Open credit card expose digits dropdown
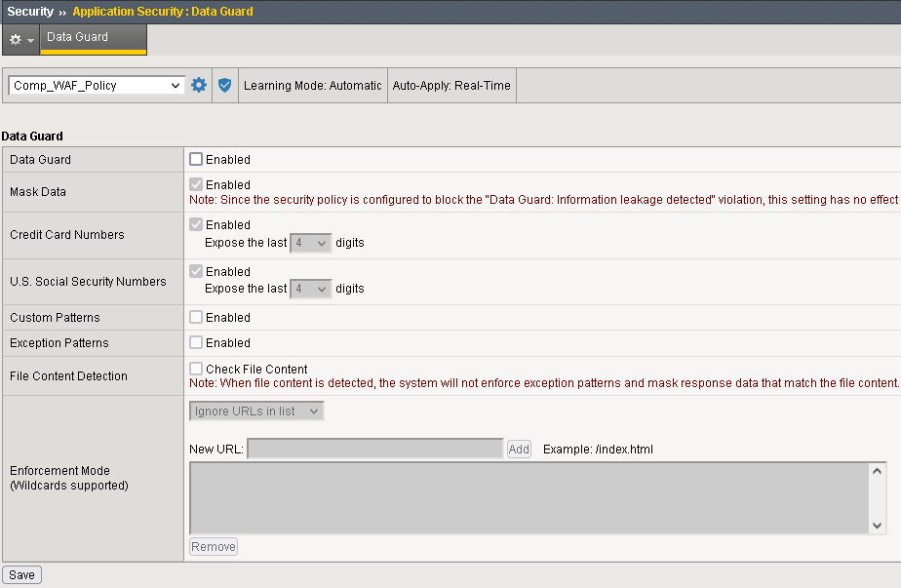The height and width of the screenshot is (588, 901). [311, 242]
